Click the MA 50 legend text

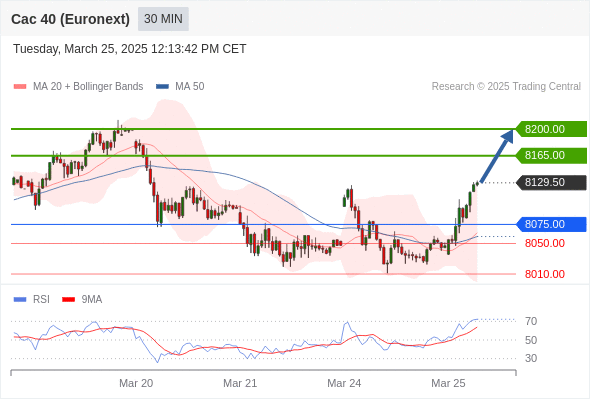190,87
